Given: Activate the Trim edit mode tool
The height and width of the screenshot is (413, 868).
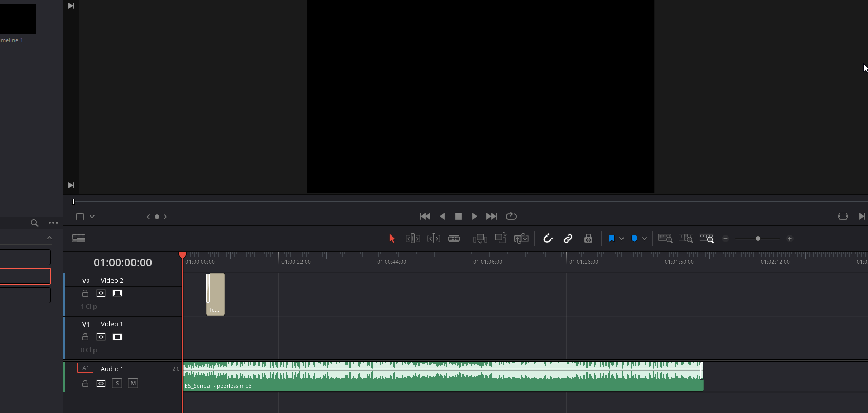Looking at the screenshot, I should [413, 239].
